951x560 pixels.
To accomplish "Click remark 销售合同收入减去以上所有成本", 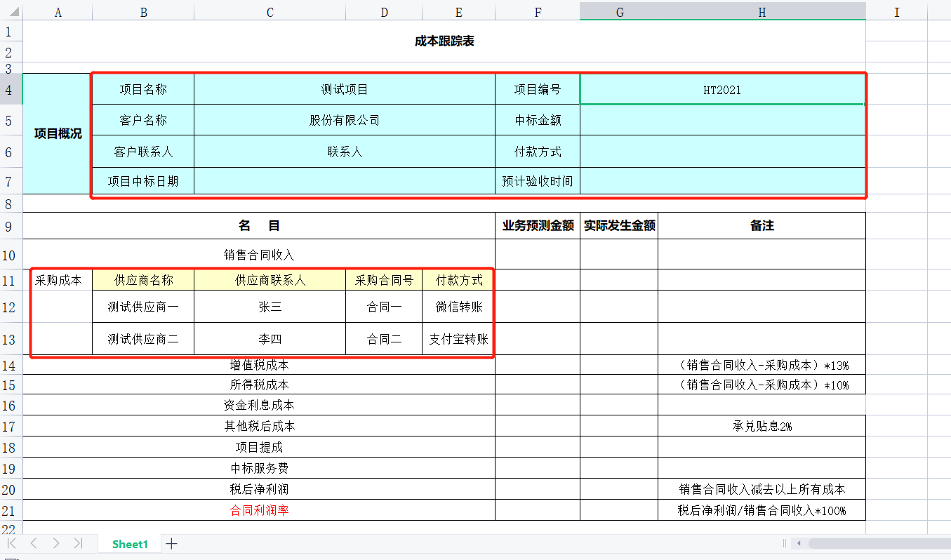I will (x=762, y=489).
